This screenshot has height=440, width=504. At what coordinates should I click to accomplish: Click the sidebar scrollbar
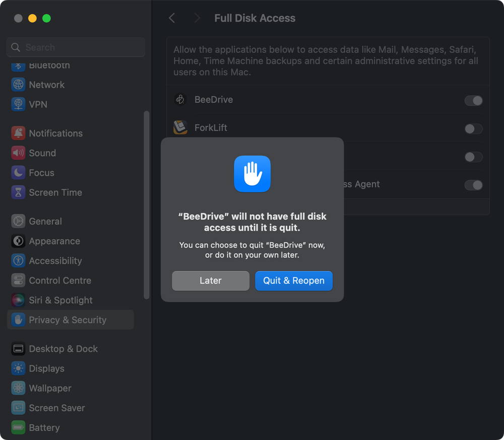pyautogui.click(x=147, y=205)
